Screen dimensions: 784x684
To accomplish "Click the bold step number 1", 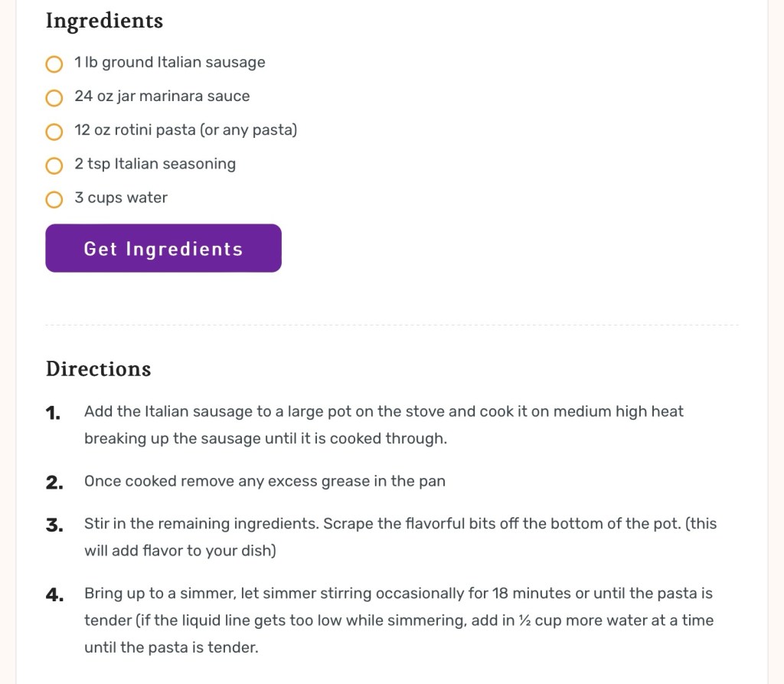I will click(x=53, y=414).
